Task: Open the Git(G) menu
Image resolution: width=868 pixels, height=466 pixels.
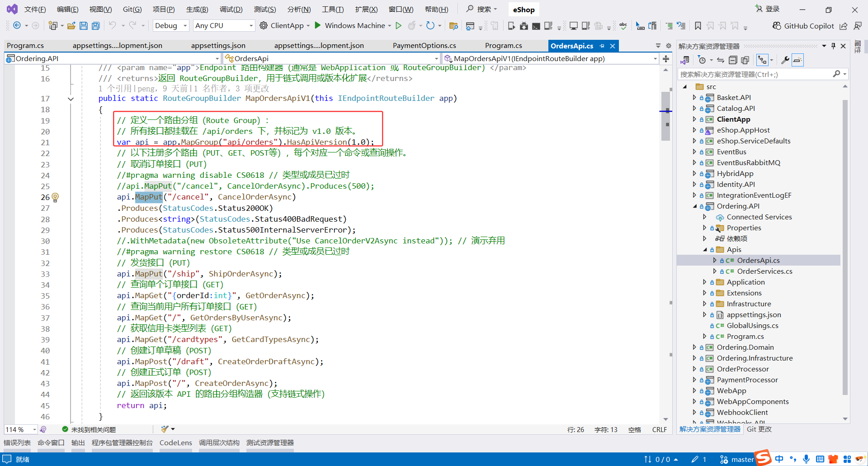Action: (132, 10)
